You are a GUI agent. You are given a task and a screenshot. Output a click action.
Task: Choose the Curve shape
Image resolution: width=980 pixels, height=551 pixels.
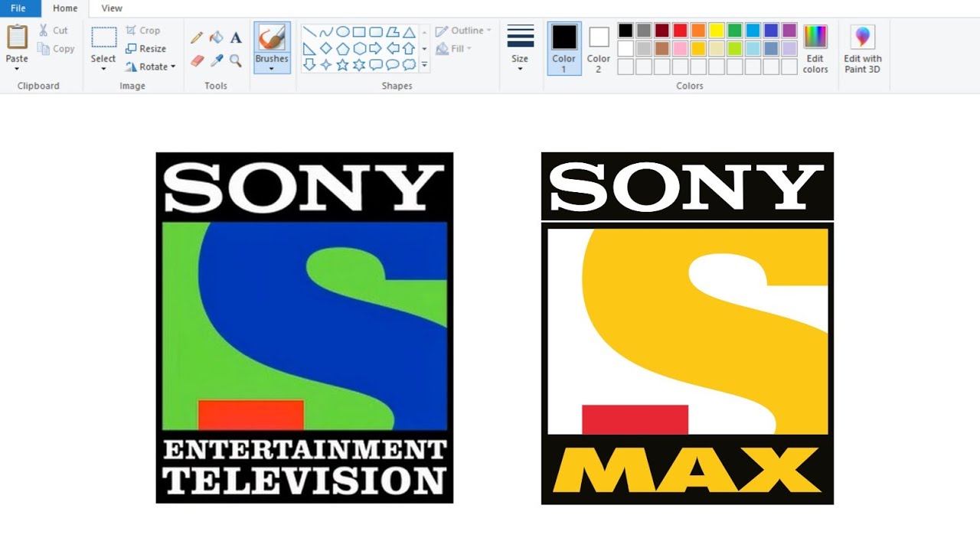[326, 32]
